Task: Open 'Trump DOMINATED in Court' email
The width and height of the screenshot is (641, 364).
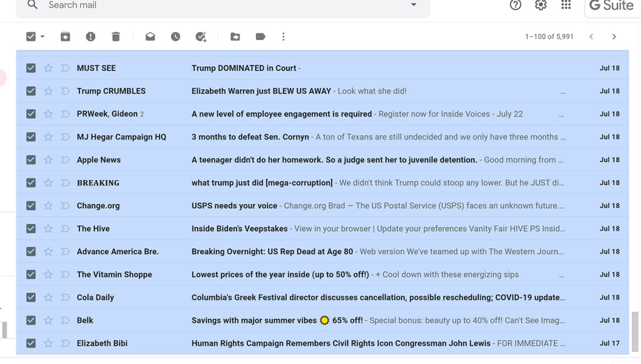Action: click(244, 68)
